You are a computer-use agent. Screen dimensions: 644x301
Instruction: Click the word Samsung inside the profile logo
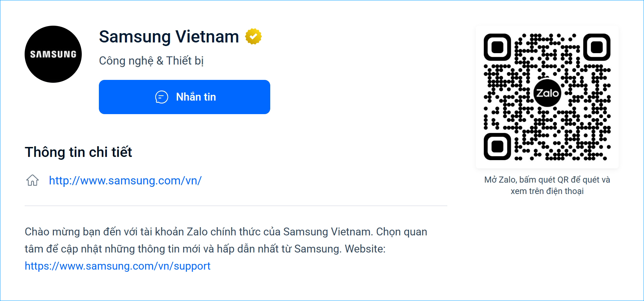click(53, 54)
